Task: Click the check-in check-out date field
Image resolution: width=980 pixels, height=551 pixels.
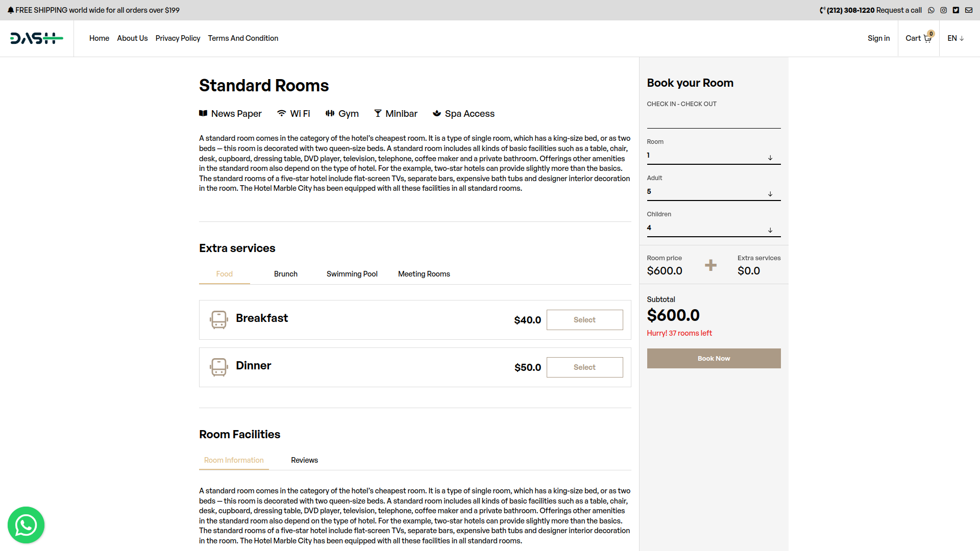Action: click(x=714, y=120)
